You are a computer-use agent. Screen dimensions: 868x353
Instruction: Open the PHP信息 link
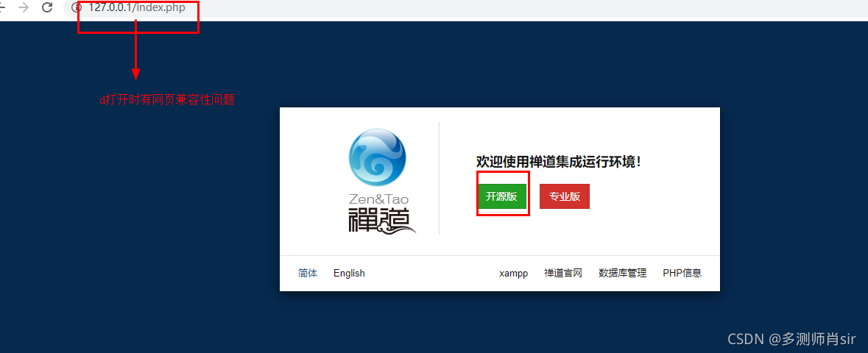point(682,273)
